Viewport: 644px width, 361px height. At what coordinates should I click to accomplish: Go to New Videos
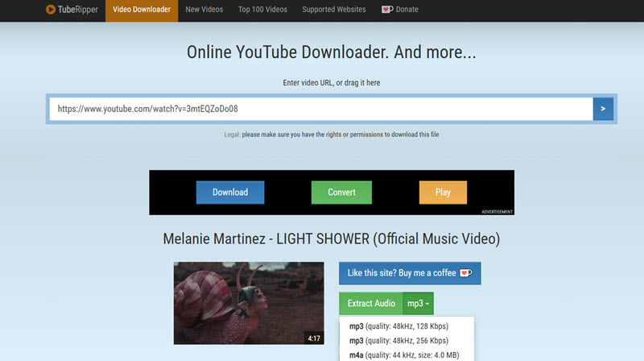coord(204,10)
